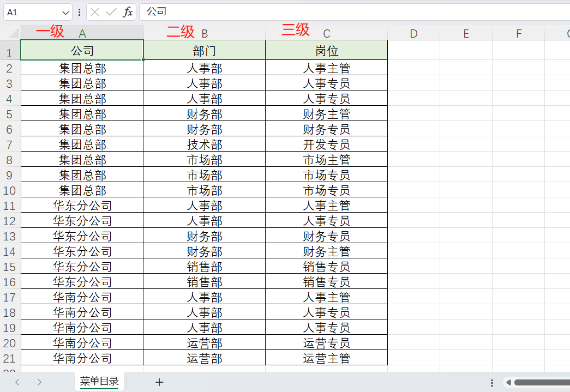
Task: Click the cancel X icon in formula bar
Action: (x=95, y=12)
